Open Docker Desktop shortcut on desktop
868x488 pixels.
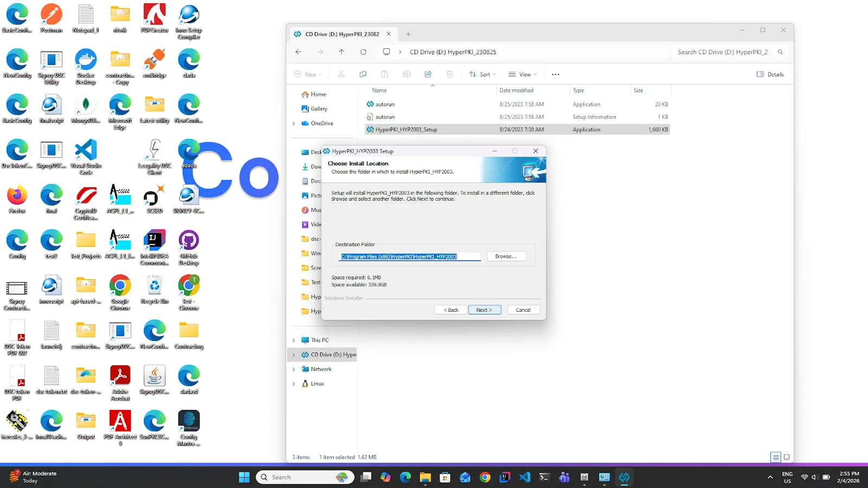coord(86,67)
